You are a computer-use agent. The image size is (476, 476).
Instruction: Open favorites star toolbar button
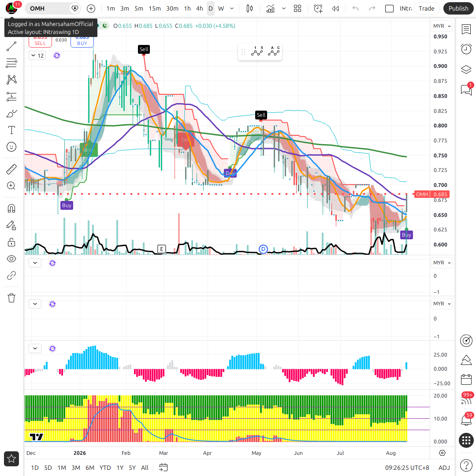[x=11, y=459]
